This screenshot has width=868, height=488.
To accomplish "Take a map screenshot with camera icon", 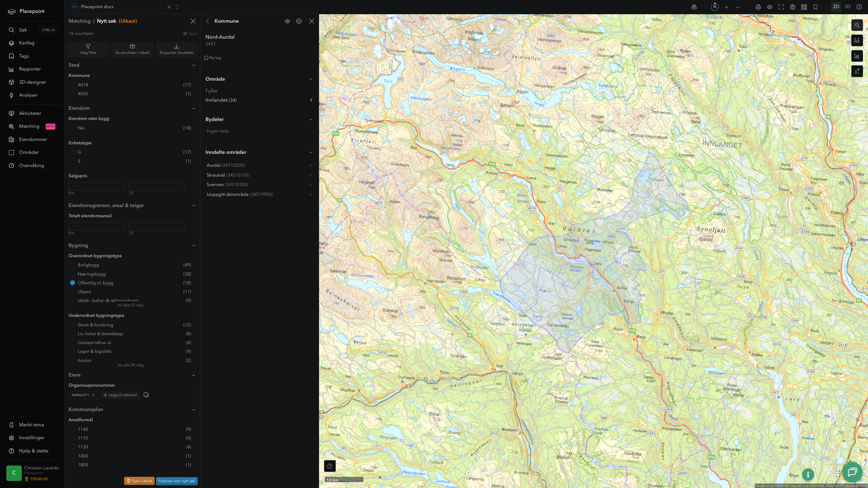I will click(793, 7).
